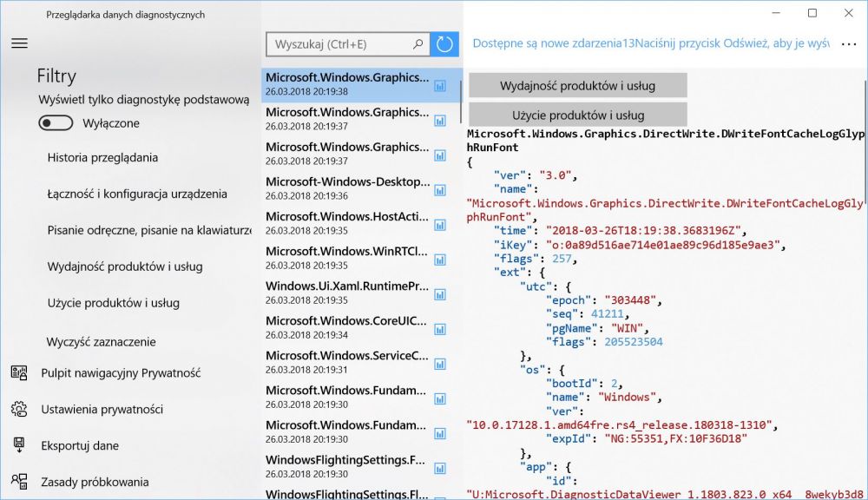
Task: Click chart icon of Microsoft.Windows.CoreUIC event
Action: point(440,330)
